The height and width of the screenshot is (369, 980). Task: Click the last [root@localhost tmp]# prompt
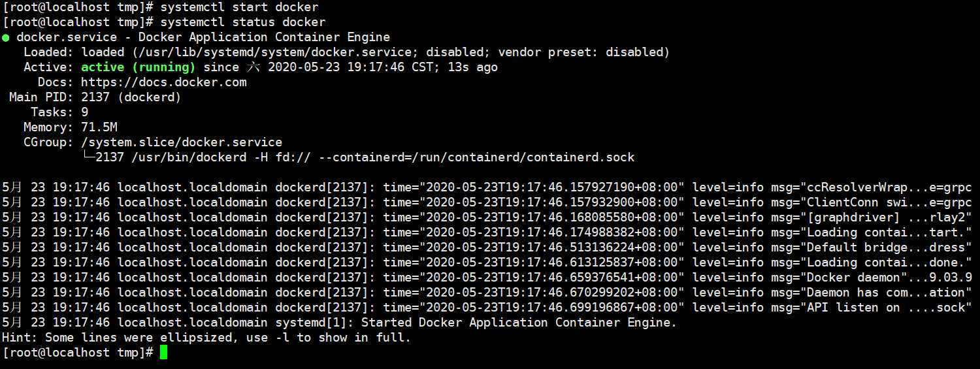click(78, 353)
